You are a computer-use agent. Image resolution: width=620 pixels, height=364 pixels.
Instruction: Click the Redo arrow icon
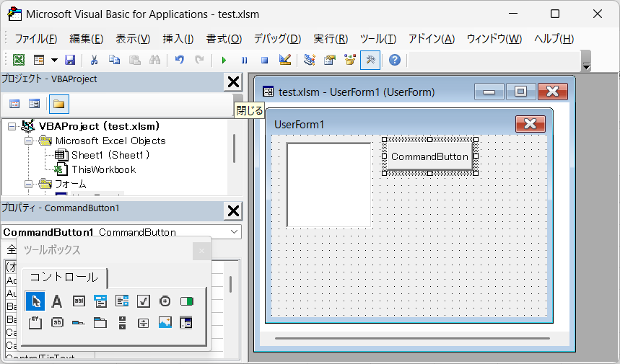pyautogui.click(x=200, y=60)
